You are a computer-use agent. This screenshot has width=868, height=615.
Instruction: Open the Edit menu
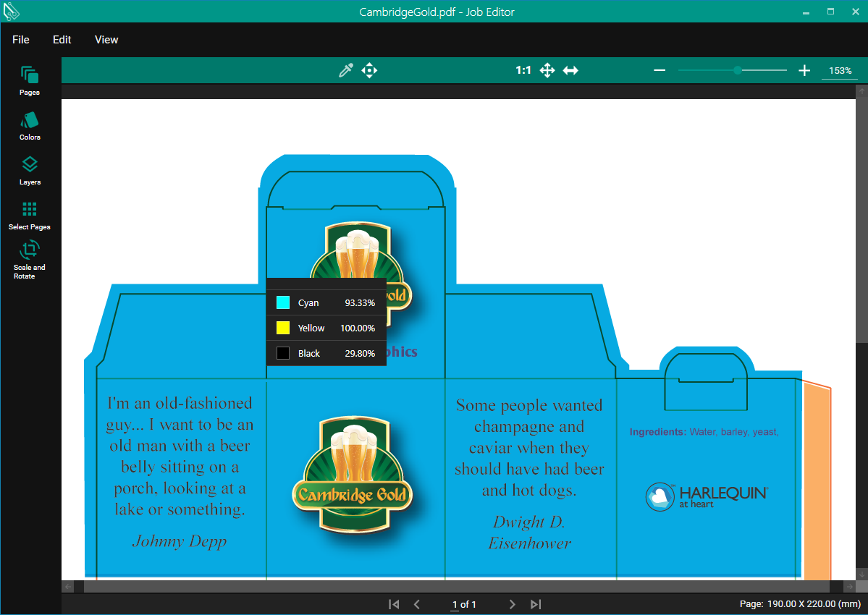click(62, 40)
